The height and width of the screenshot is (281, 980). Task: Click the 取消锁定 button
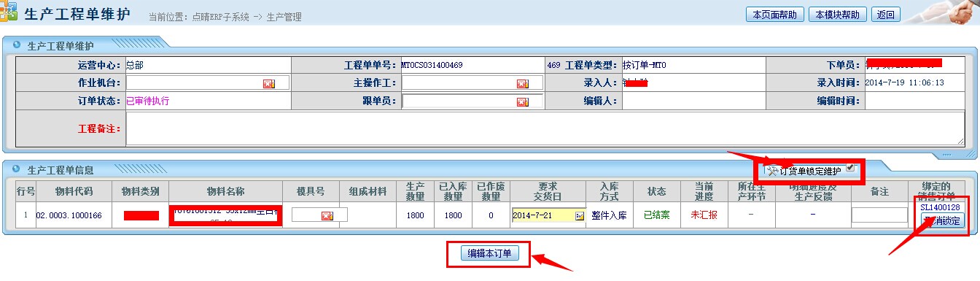click(x=941, y=220)
